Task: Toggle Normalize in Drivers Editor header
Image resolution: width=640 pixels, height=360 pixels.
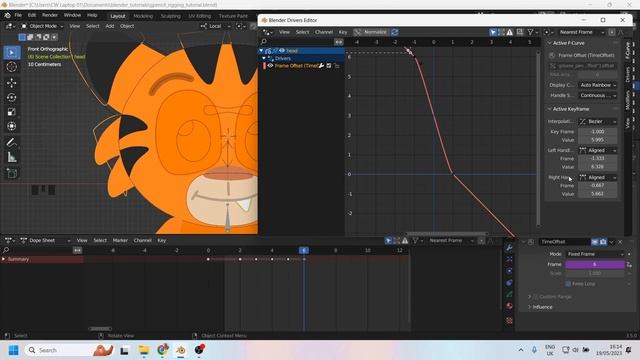Action: [370, 32]
